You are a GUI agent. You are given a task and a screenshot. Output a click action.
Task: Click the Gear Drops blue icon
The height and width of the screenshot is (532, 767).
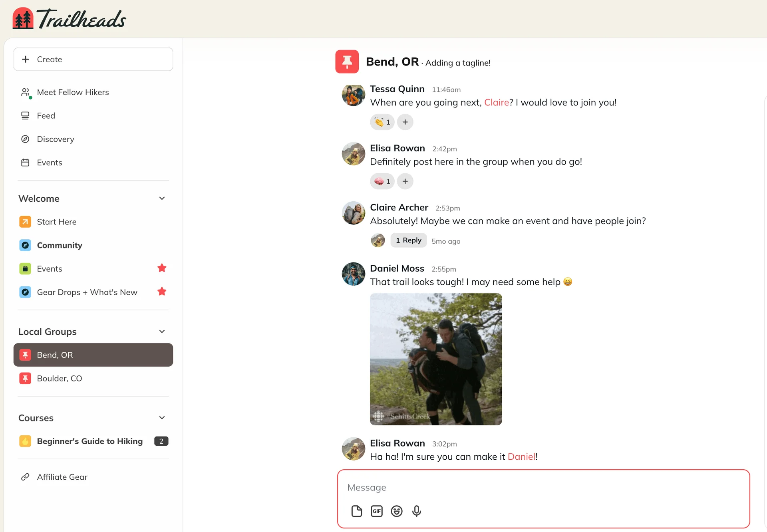(x=25, y=292)
